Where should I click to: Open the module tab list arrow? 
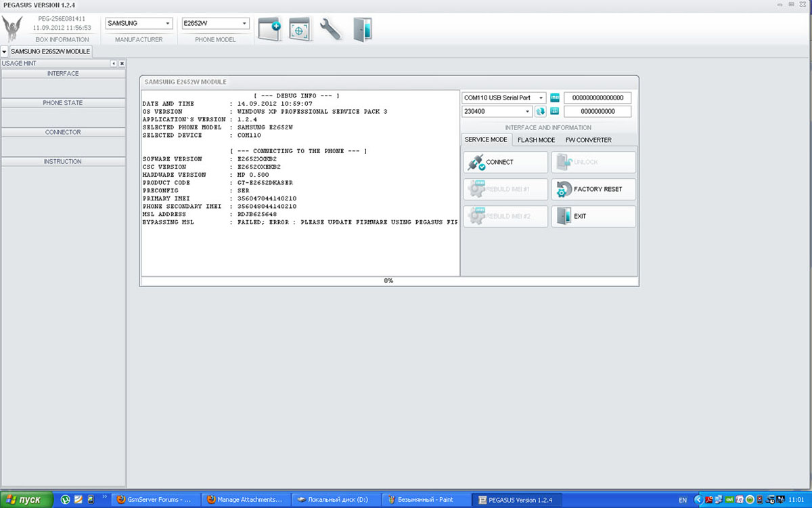point(4,51)
